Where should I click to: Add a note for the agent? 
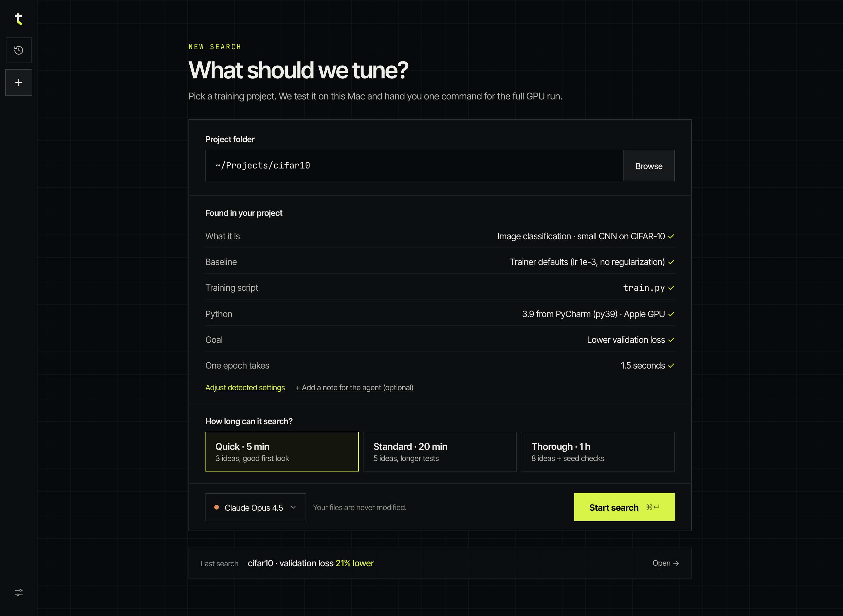point(354,388)
